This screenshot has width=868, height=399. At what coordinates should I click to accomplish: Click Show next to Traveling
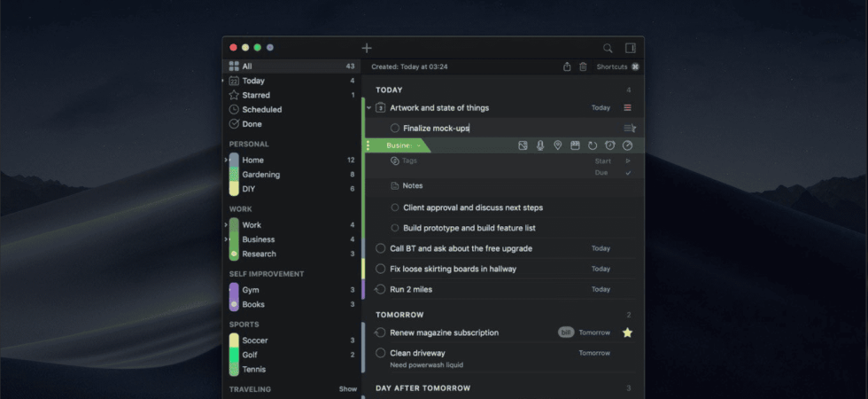(348, 389)
